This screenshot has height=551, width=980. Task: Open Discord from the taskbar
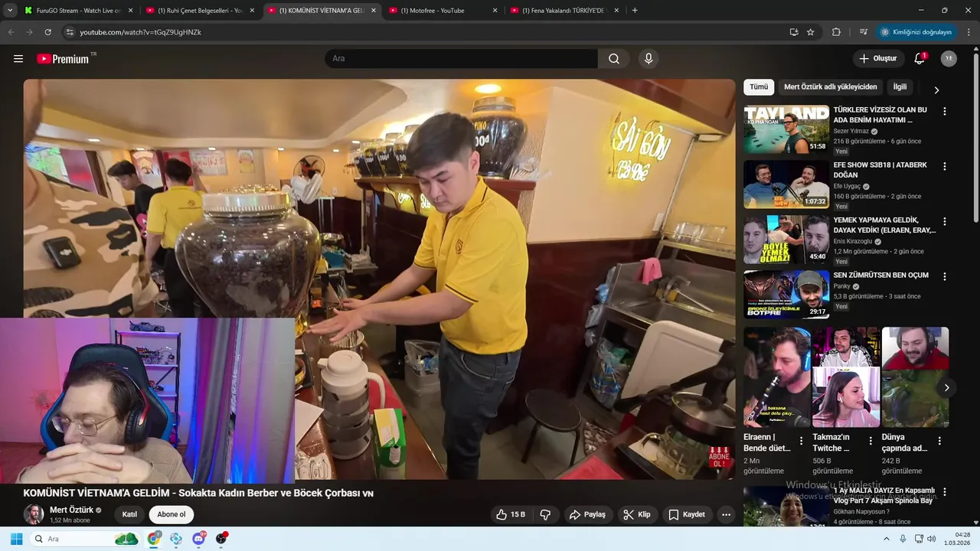[x=199, y=539]
